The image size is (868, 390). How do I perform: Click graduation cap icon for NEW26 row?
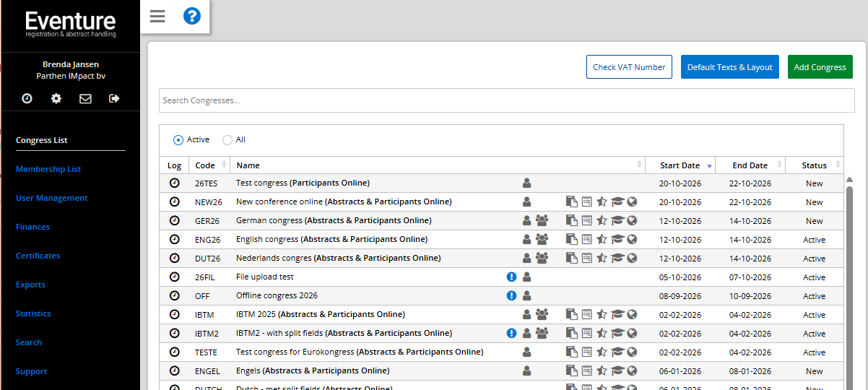617,202
